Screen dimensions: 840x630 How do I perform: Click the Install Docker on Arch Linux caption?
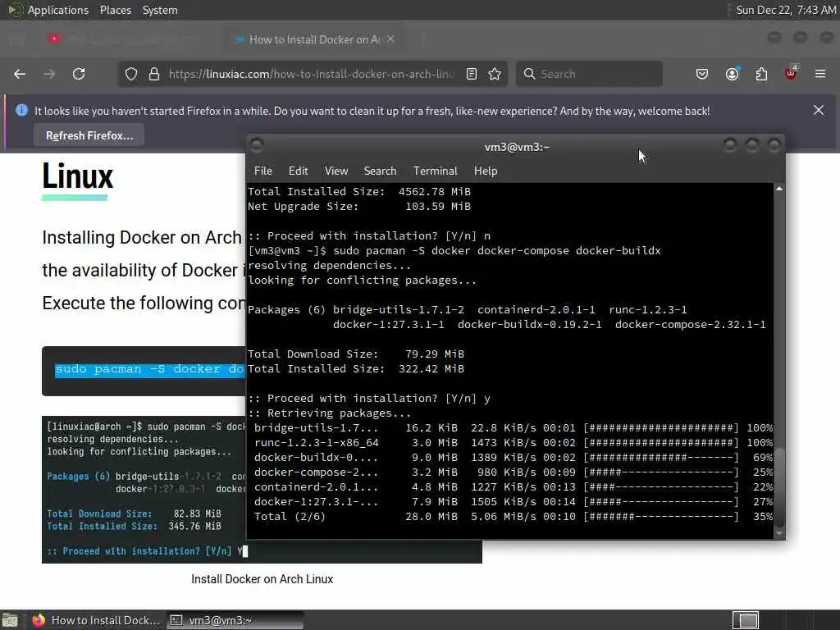click(x=262, y=579)
